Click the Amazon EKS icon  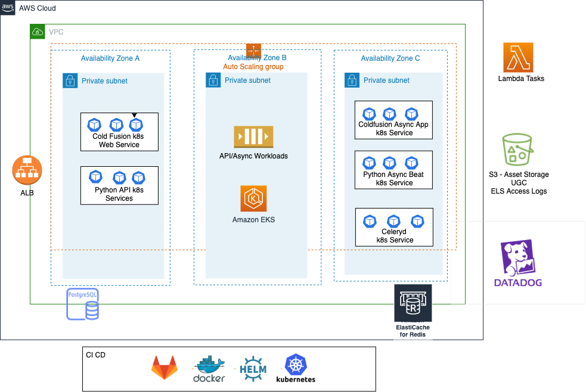coord(253,198)
